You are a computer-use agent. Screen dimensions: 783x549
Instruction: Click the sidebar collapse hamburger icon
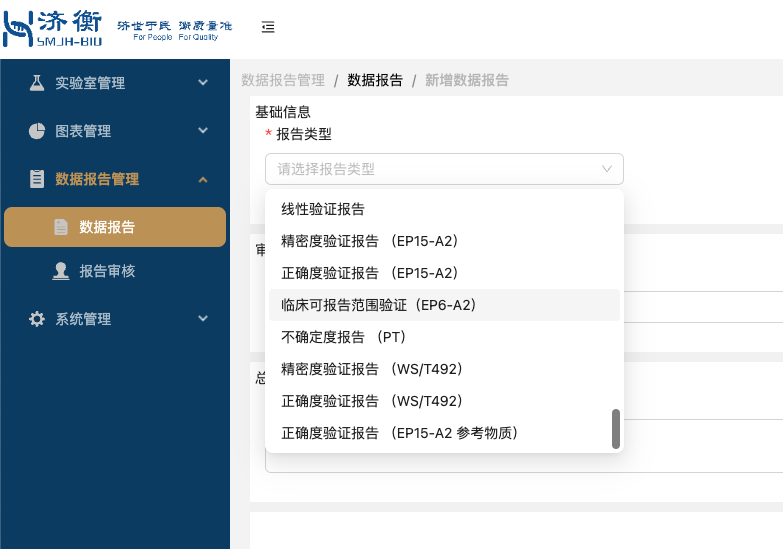point(268,27)
